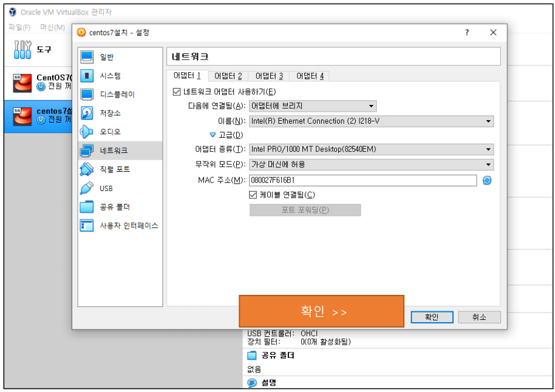Select the 네트워크 icon in sidebar

87,150
